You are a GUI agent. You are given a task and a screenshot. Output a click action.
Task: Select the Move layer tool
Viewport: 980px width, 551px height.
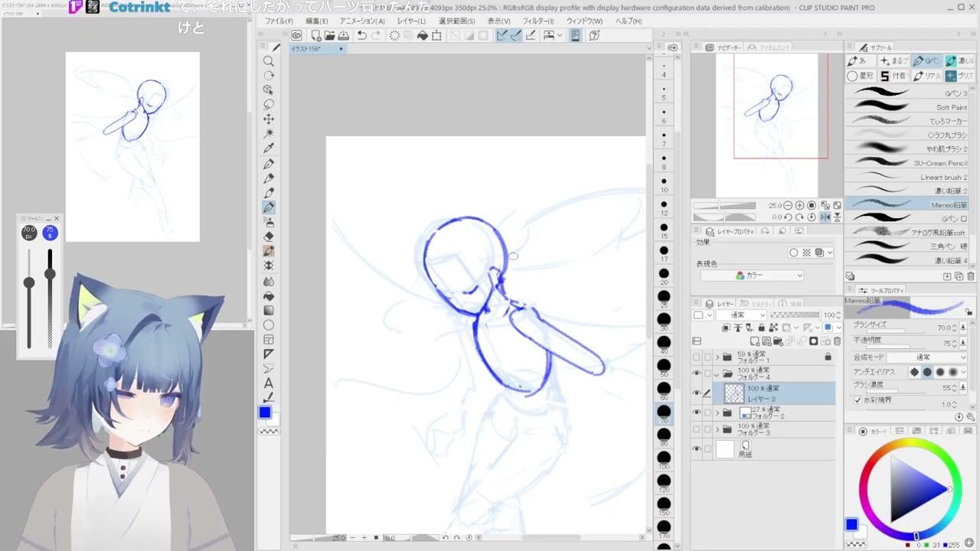point(269,119)
